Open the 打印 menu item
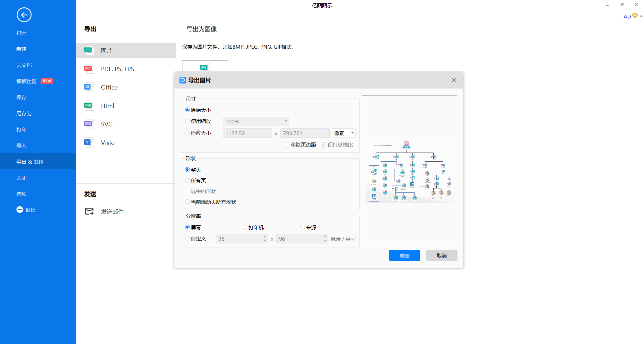Viewport: 644px width, 344px height. coord(21,129)
